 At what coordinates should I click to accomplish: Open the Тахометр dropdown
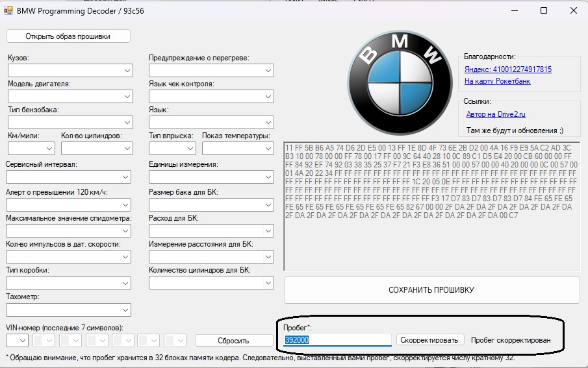tap(68, 310)
